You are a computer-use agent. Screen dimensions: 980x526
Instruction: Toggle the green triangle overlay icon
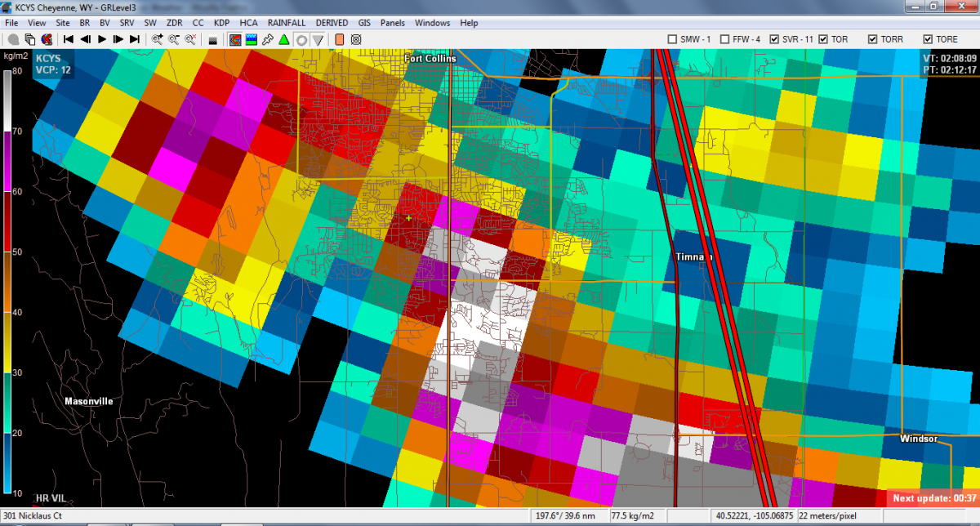tap(284, 39)
